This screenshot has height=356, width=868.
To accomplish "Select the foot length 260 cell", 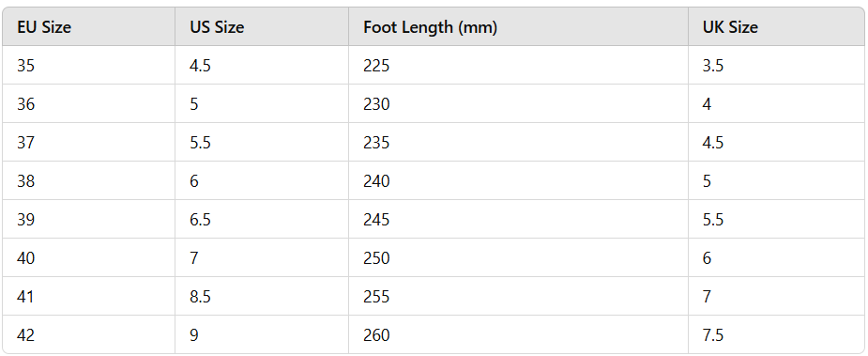I will click(518, 335).
